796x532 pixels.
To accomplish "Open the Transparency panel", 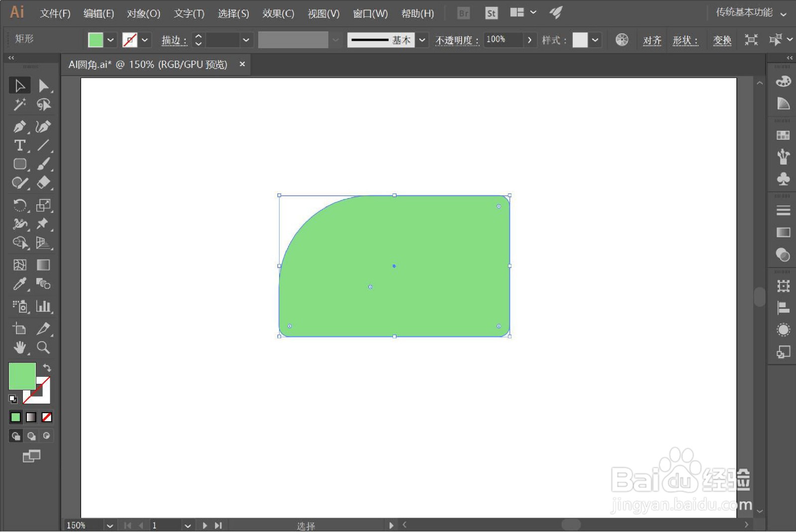I will tap(783, 255).
